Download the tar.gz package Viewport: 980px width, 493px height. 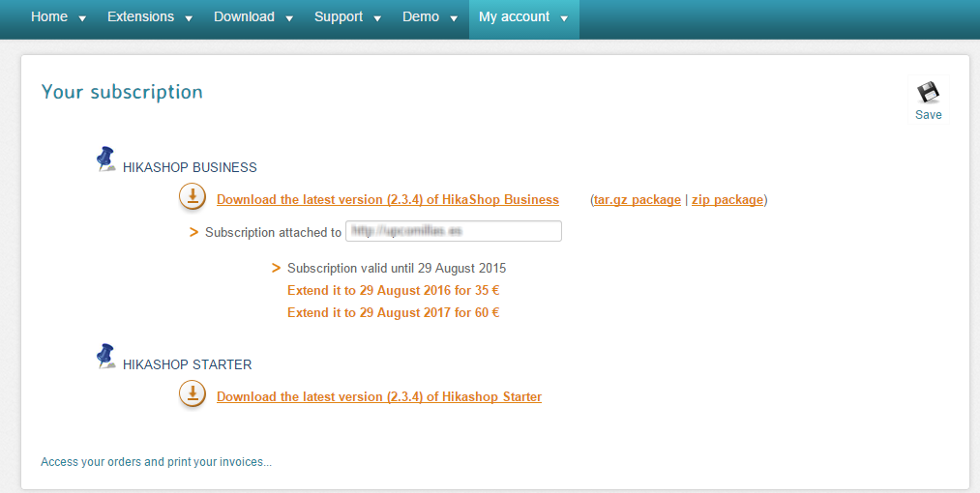click(637, 200)
